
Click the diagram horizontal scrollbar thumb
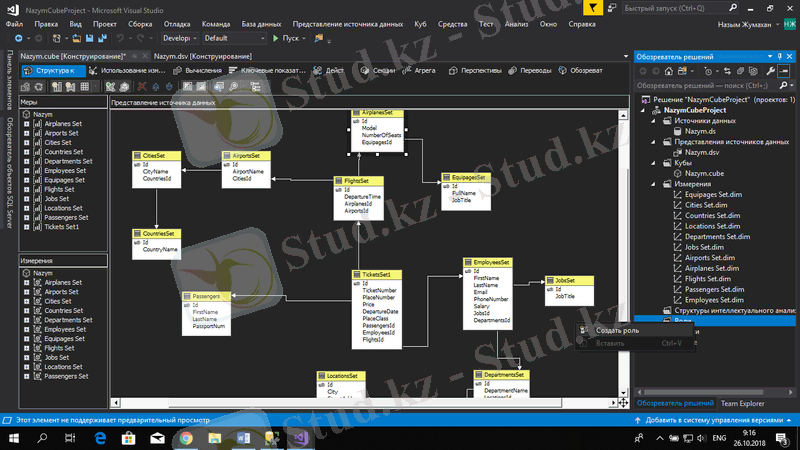pos(365,403)
